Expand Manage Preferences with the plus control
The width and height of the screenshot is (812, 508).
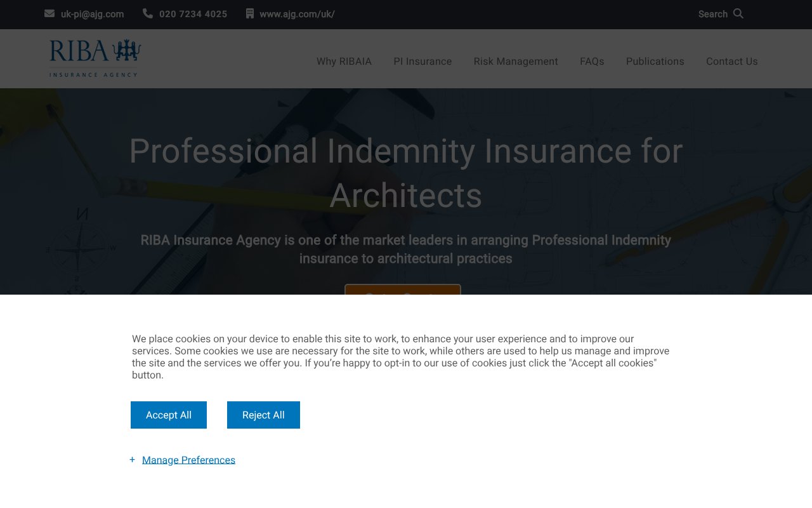pos(132,459)
